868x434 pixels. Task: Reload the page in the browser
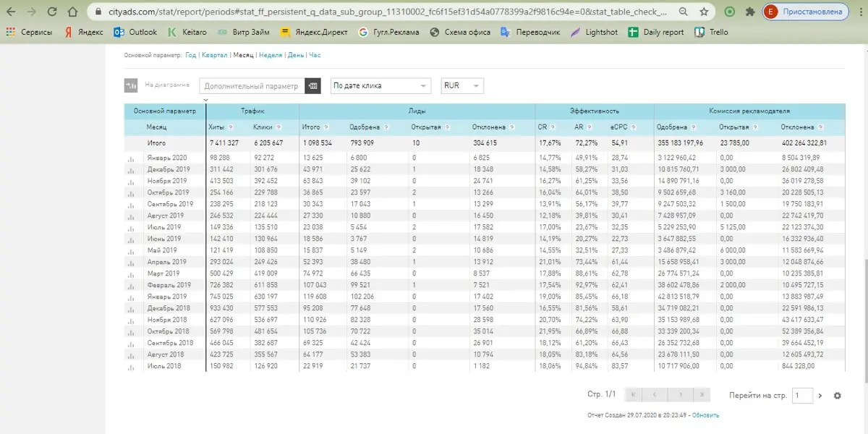point(51,12)
